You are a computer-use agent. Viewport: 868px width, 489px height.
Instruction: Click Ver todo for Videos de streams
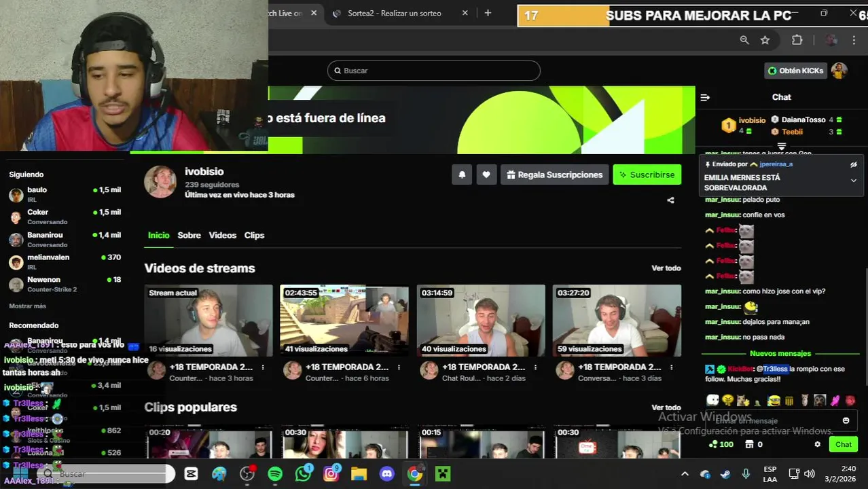click(x=666, y=268)
